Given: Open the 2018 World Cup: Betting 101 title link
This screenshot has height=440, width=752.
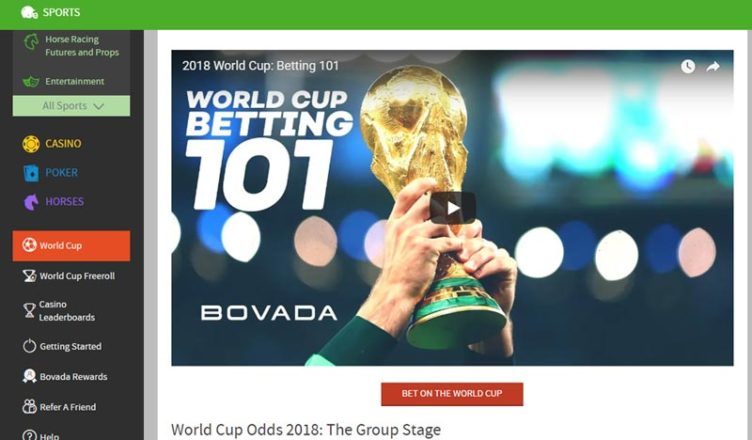Looking at the screenshot, I should [260, 66].
